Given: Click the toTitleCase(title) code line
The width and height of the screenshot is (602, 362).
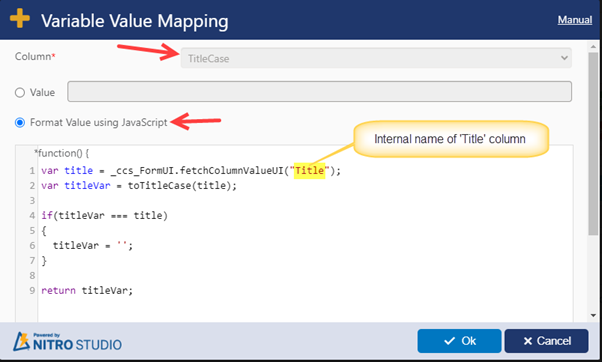Looking at the screenshot, I should click(x=139, y=186).
